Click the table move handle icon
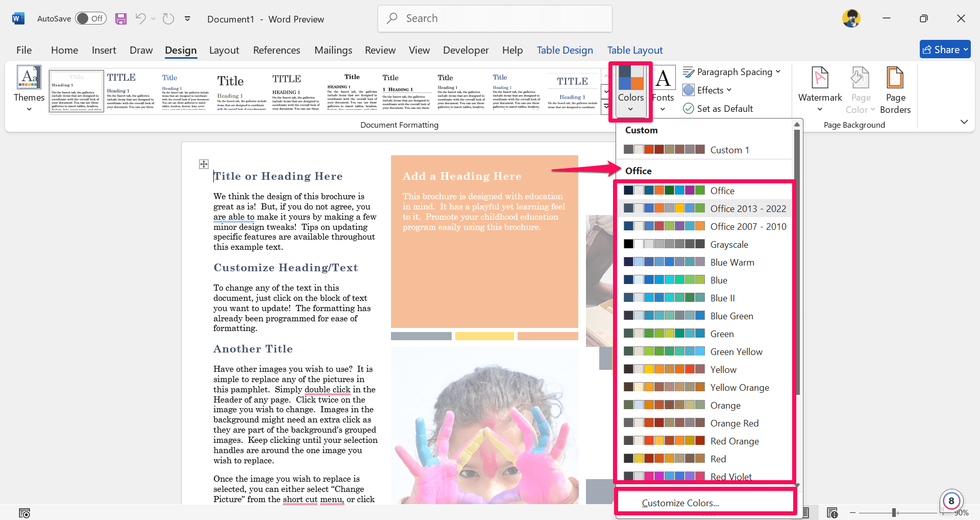This screenshot has height=520, width=980. (204, 164)
